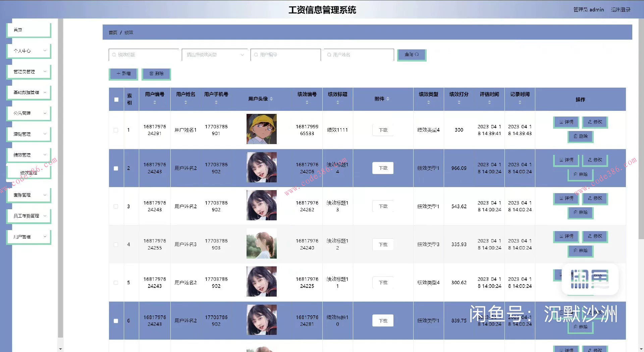
Task: Open 公告管理 from the sidebar menu
Action: click(x=29, y=113)
